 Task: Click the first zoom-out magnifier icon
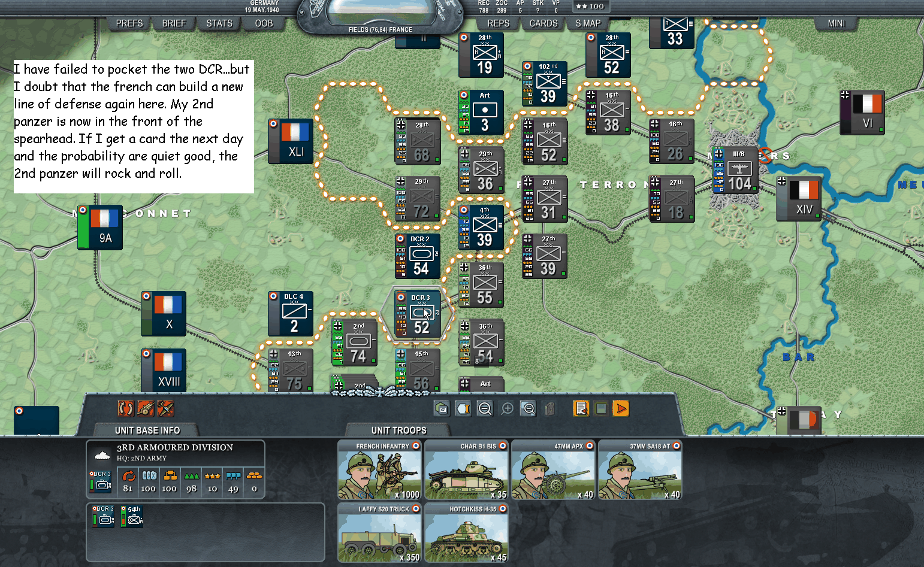pyautogui.click(x=485, y=408)
